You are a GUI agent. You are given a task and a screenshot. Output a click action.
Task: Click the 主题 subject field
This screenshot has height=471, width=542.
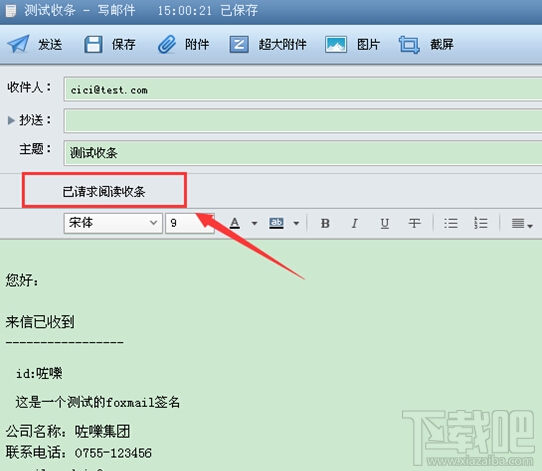coord(303,152)
